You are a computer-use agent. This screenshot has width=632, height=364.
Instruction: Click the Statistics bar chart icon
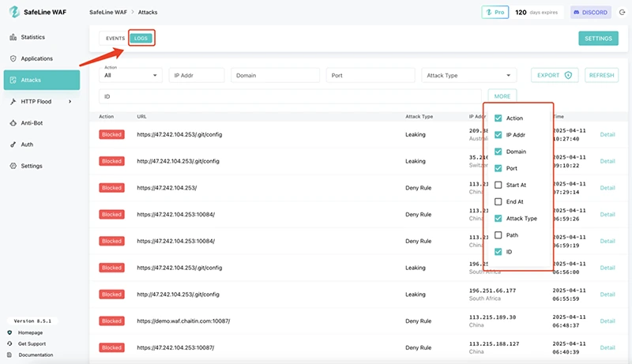click(13, 37)
